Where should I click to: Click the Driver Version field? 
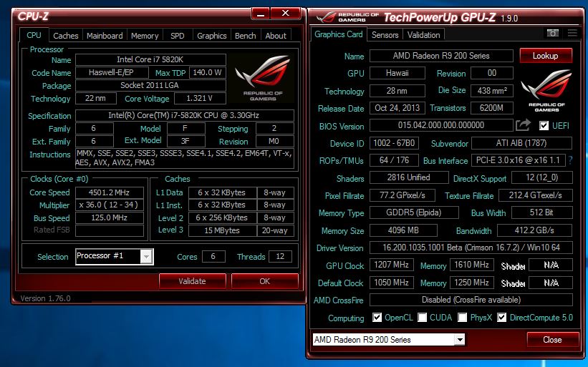[x=471, y=248]
